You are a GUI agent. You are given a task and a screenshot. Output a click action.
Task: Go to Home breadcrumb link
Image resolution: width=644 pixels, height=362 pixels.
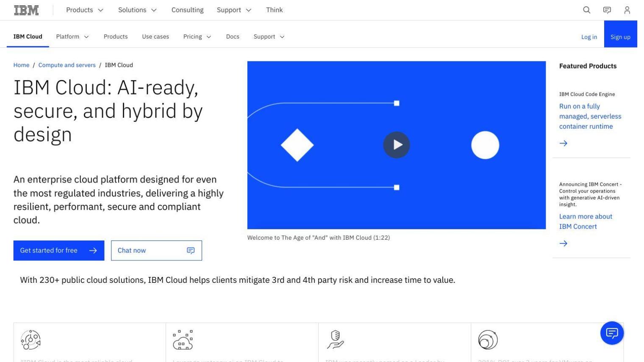[21, 65]
